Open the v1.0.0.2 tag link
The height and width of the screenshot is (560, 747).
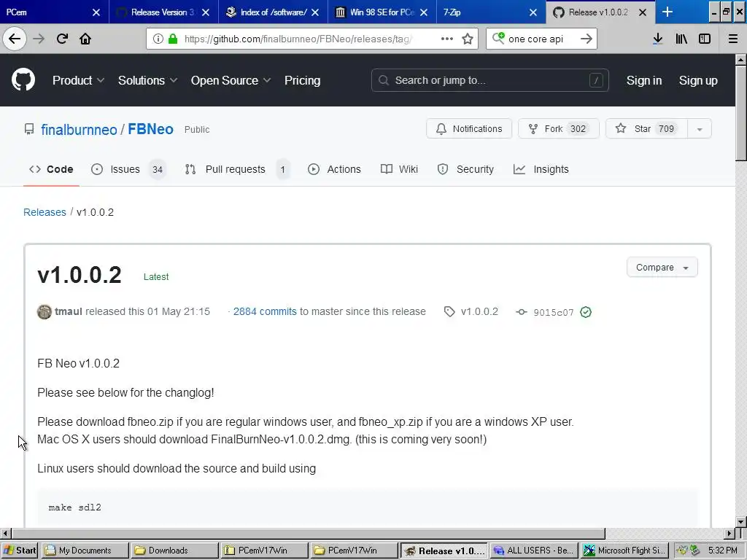479,311
